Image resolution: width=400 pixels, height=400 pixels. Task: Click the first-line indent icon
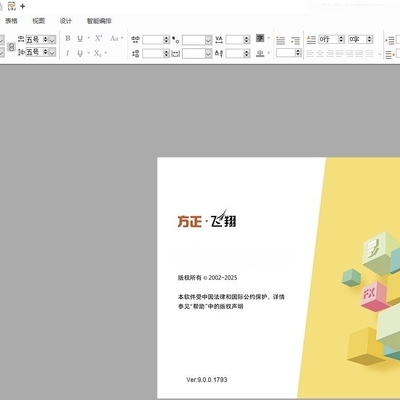(295, 40)
